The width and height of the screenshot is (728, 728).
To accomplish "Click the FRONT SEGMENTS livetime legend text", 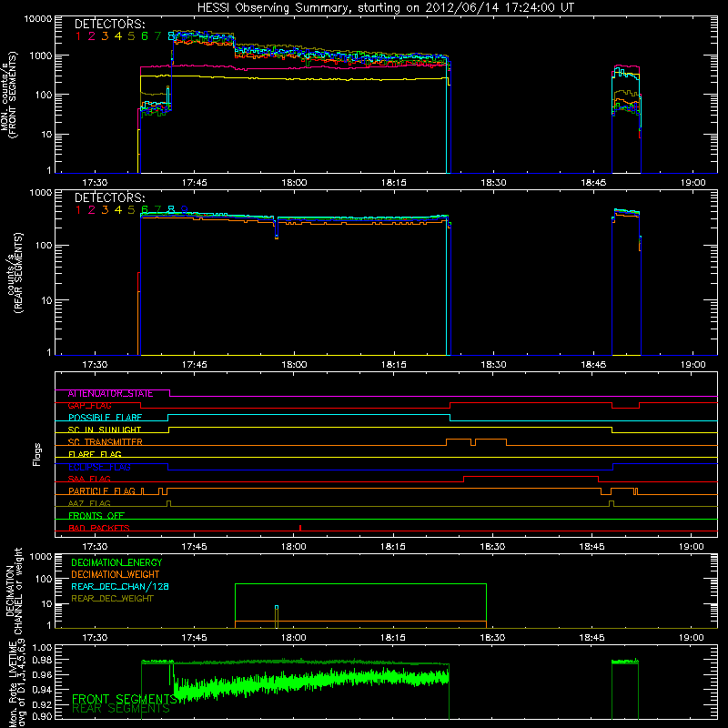I will click(125, 699).
